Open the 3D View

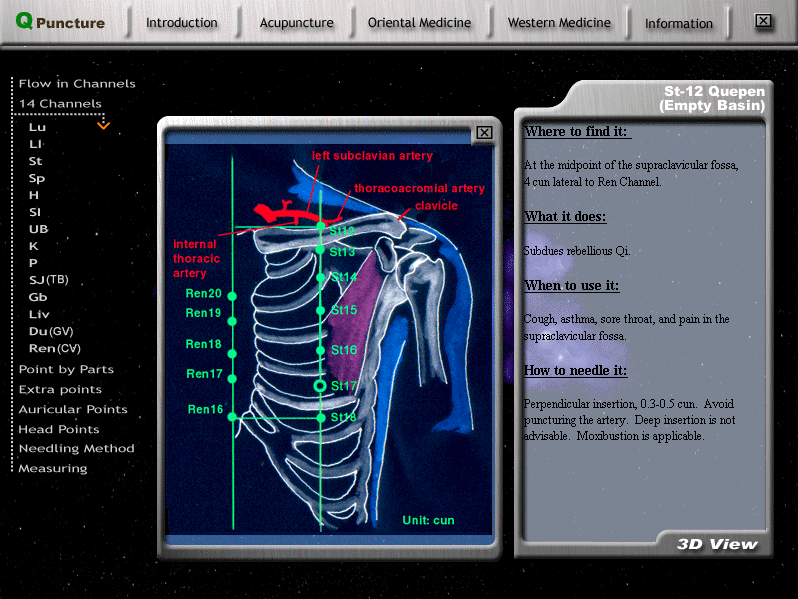pyautogui.click(x=717, y=545)
